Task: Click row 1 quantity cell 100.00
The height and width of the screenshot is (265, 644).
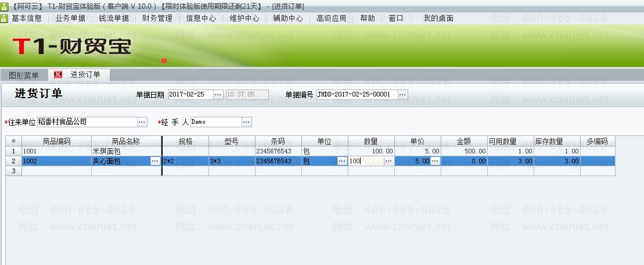Action: (x=371, y=151)
